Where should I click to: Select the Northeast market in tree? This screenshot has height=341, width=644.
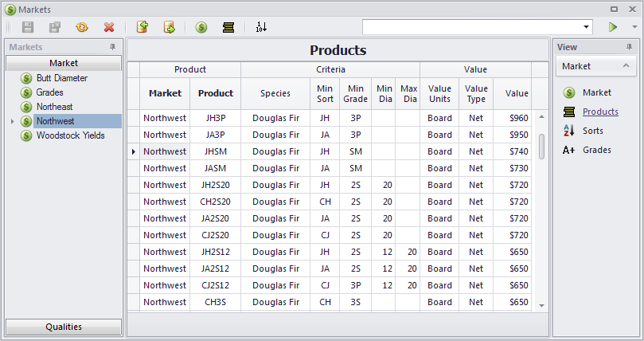pyautogui.click(x=55, y=107)
